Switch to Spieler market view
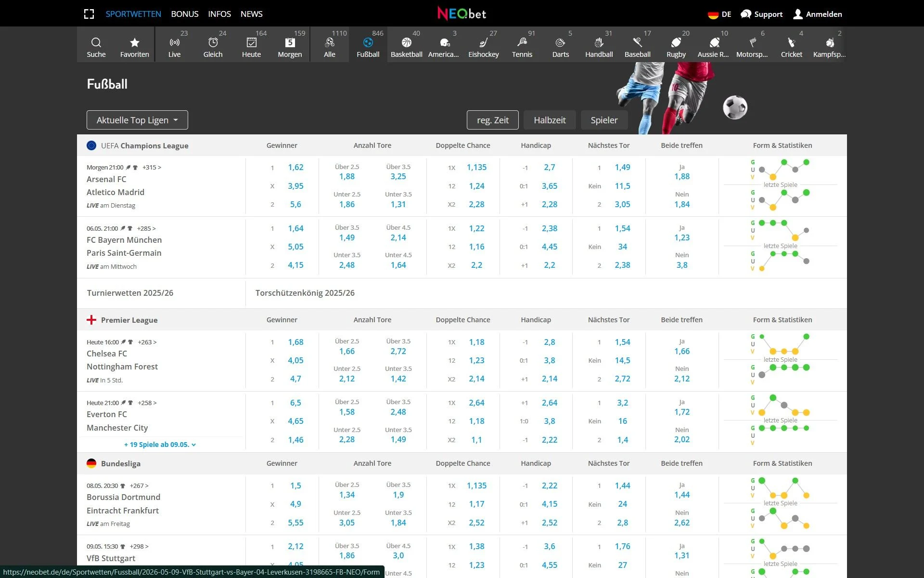 tap(604, 120)
